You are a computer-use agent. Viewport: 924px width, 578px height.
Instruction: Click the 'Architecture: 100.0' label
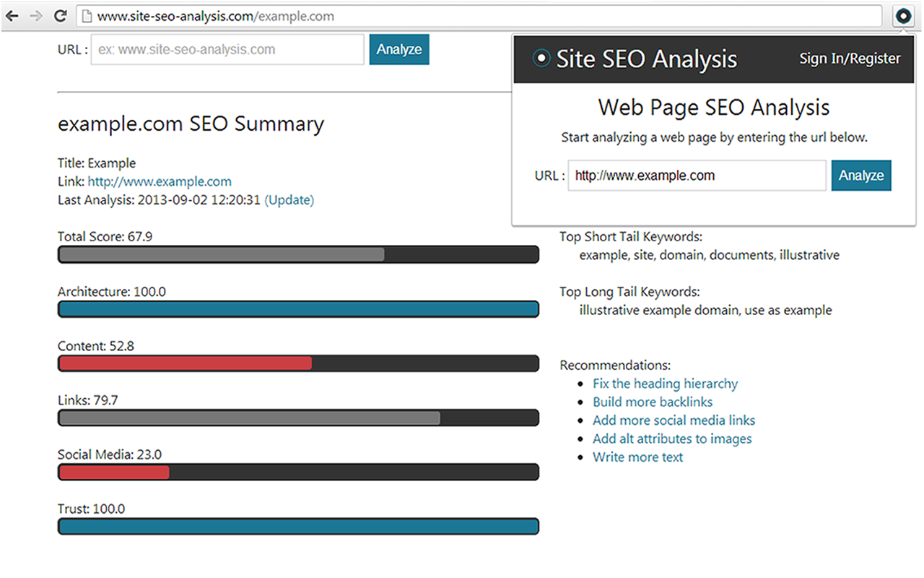[112, 292]
